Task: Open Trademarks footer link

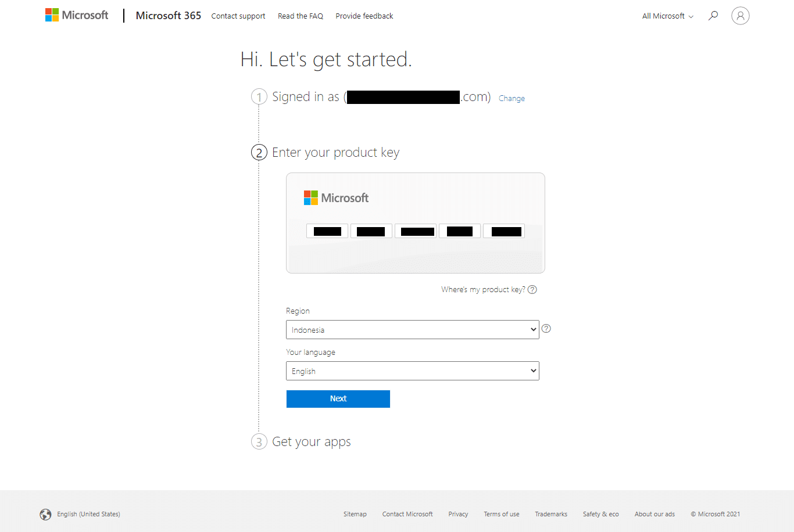Action: pyautogui.click(x=551, y=515)
